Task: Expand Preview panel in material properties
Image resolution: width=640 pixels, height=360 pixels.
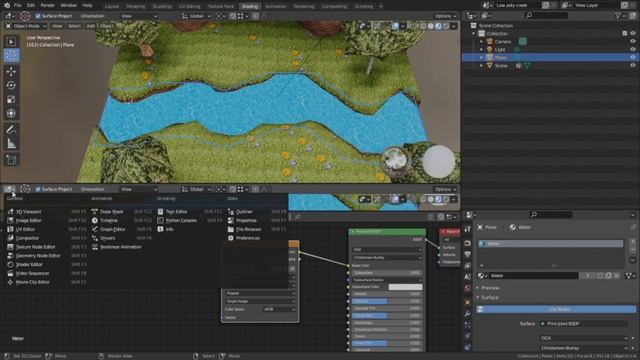Action: pos(489,288)
